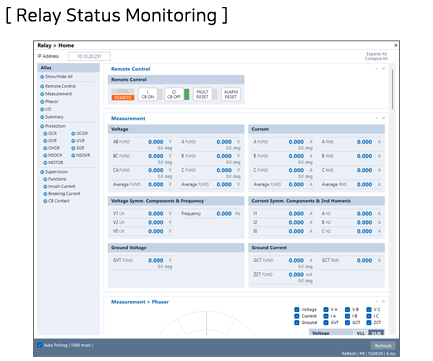Click the CB ON button
This screenshot has height=361, width=433.
pos(148,94)
